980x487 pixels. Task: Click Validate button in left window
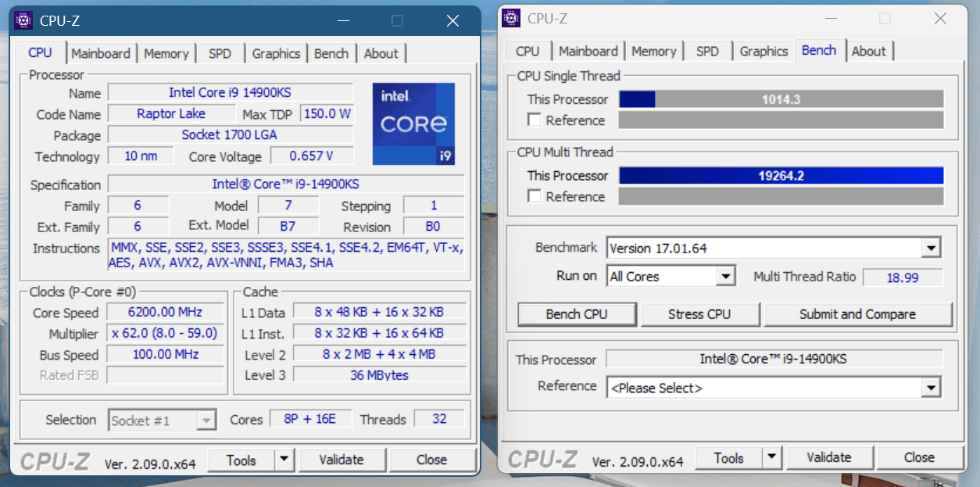[342, 460]
